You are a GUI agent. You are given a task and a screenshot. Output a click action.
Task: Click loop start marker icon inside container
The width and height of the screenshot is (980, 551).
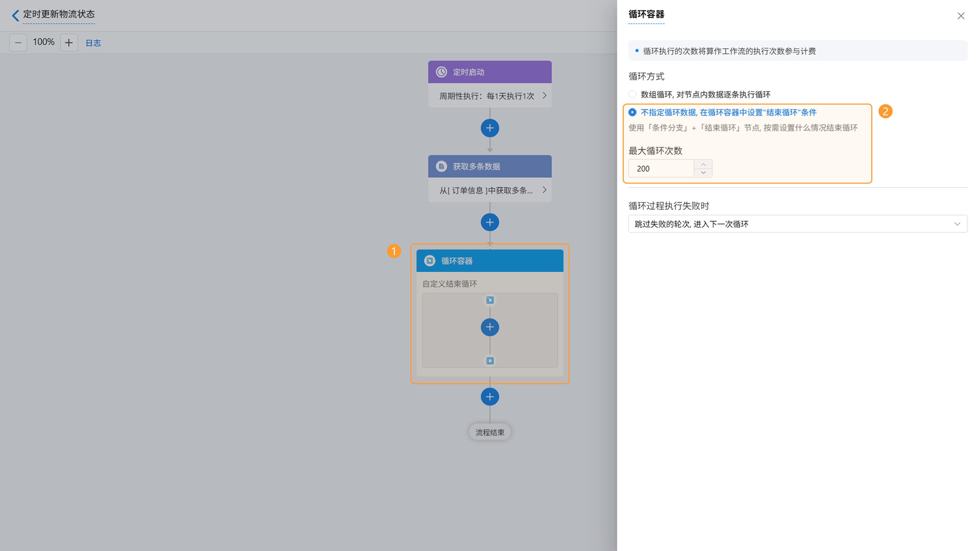coord(490,300)
